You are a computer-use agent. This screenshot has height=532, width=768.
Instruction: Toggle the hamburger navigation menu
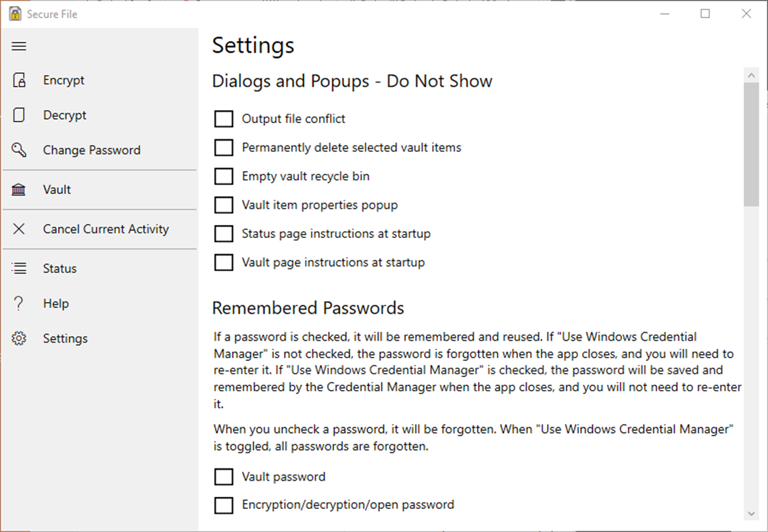pyautogui.click(x=19, y=46)
